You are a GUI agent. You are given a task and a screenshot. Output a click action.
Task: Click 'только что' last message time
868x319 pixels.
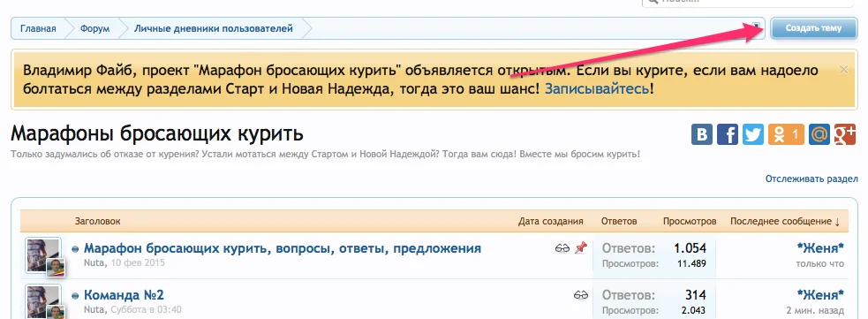820,263
